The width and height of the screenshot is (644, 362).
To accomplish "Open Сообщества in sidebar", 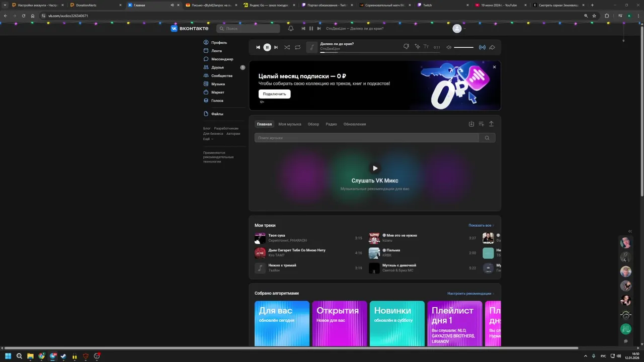I will point(218,76).
